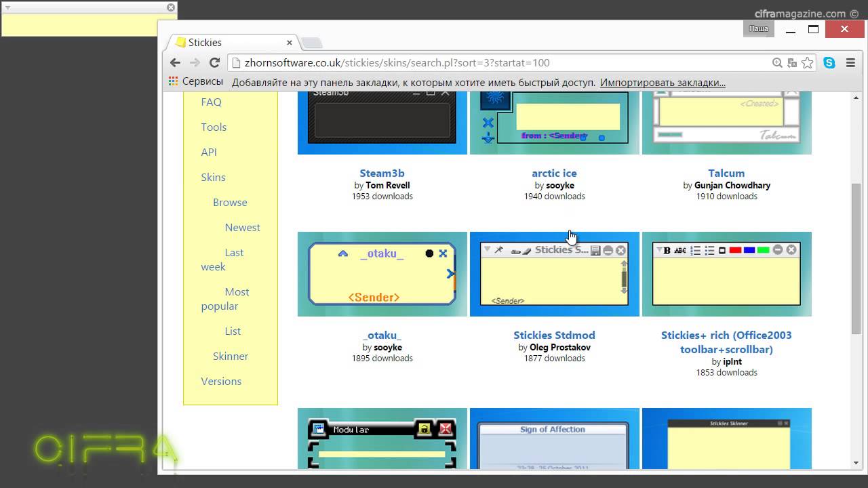Open the Сервисы apps shortcut
Screen dimensions: 868x488
pyautogui.click(x=195, y=81)
